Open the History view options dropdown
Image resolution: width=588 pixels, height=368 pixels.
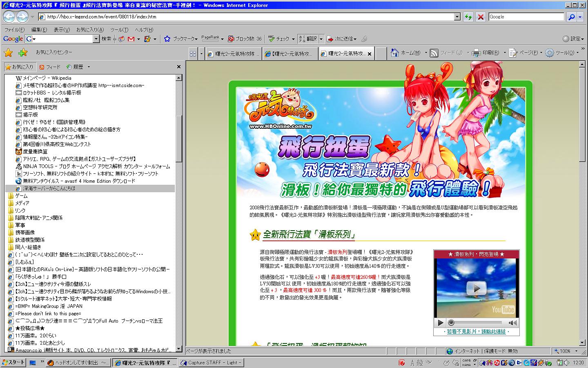(x=89, y=67)
